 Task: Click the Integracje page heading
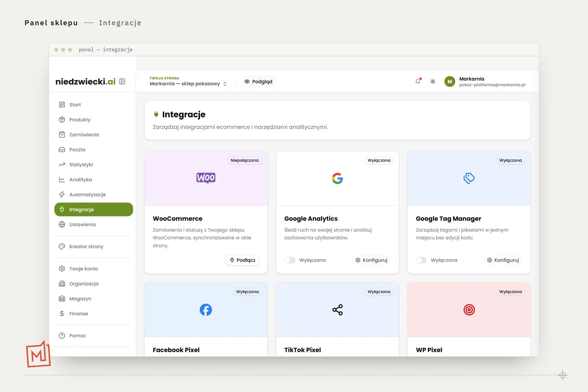184,114
